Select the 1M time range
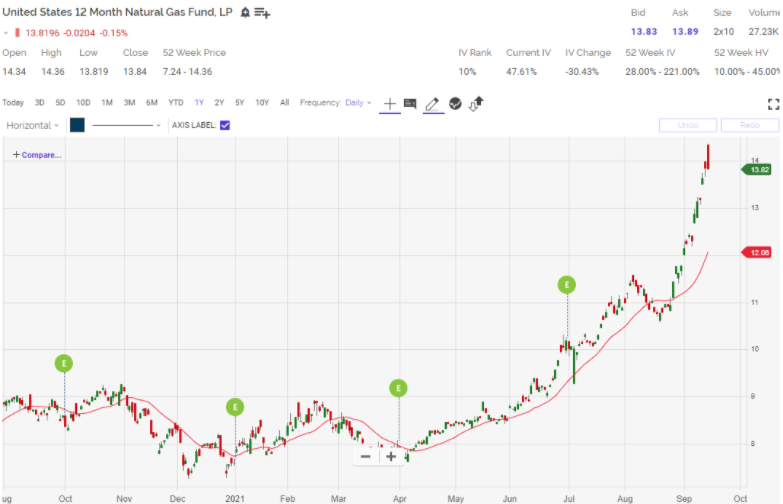This screenshot has height=504, width=783. coord(107,103)
